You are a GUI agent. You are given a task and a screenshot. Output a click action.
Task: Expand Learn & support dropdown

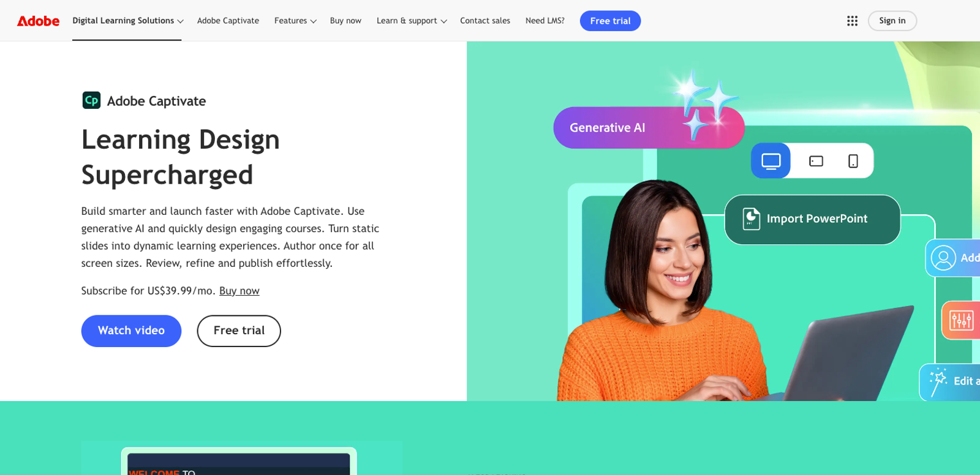tap(412, 21)
